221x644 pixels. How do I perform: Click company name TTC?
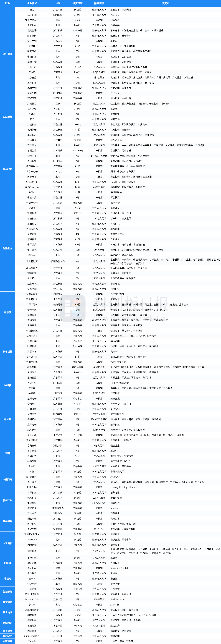click(x=32, y=120)
